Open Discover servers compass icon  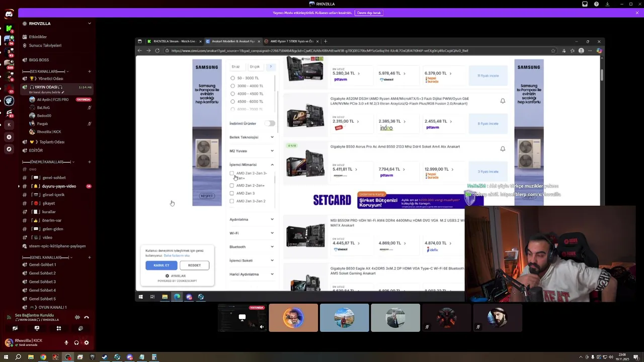9,149
